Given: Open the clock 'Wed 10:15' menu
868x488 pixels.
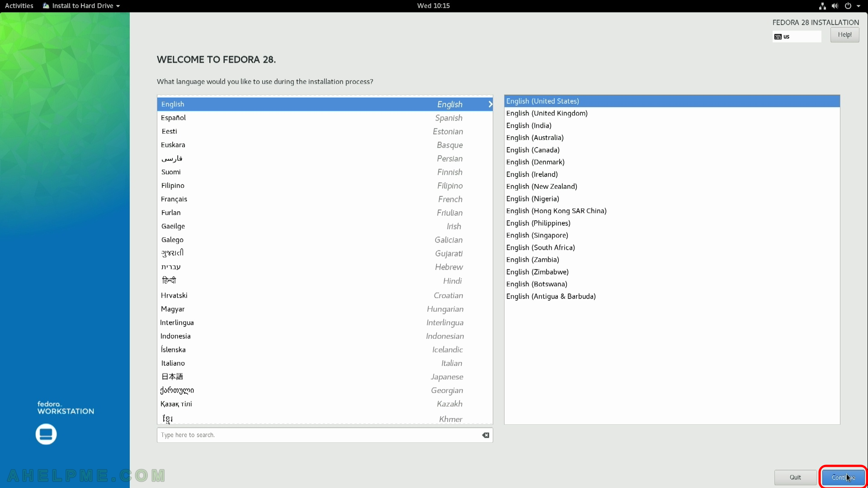Looking at the screenshot, I should coord(433,6).
